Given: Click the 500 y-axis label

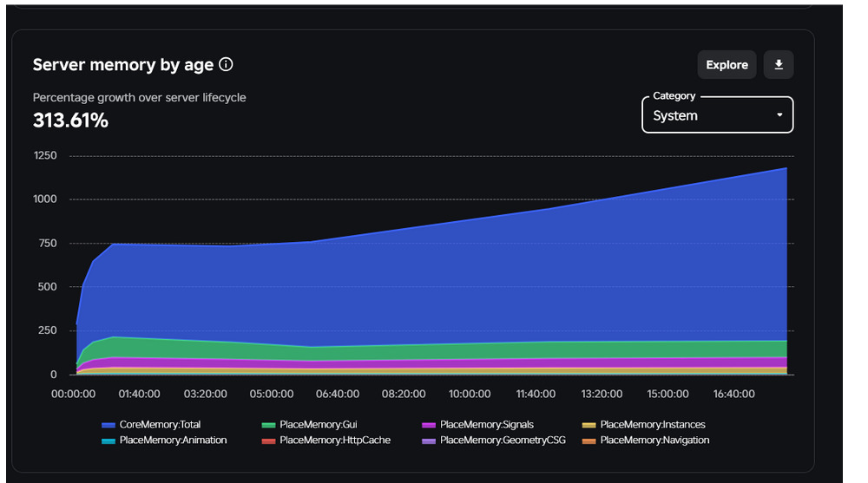Looking at the screenshot, I should (x=48, y=286).
